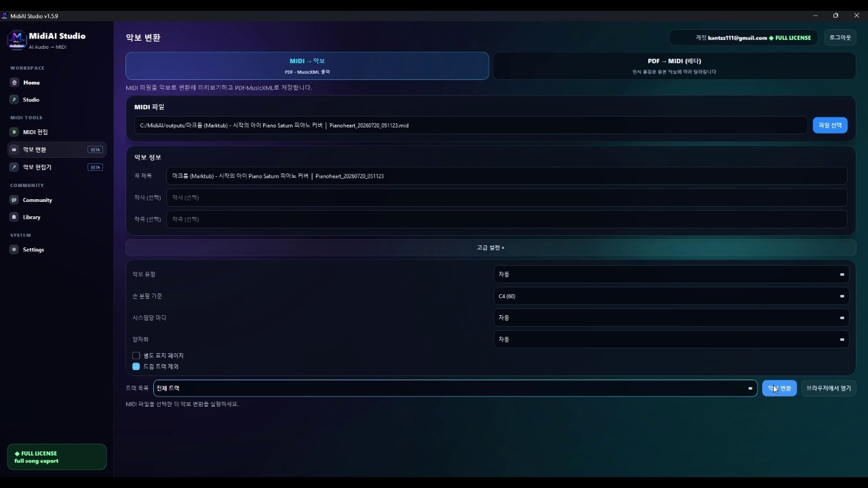Minimize the MidiAI Studio window

pyautogui.click(x=815, y=16)
